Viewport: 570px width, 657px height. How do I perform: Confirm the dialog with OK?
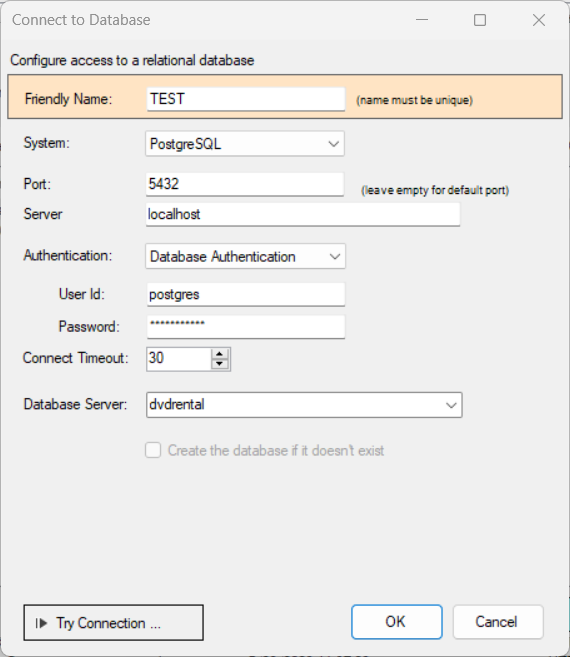[396, 622]
